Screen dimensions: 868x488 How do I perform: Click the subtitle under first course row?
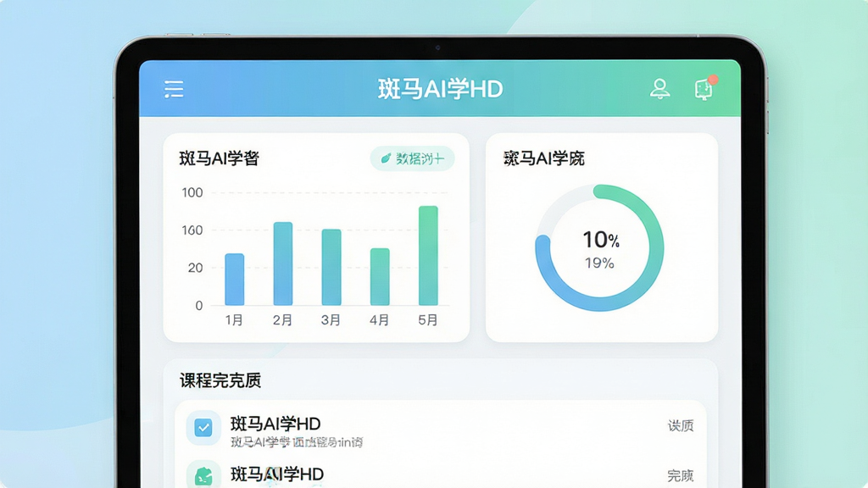297,442
